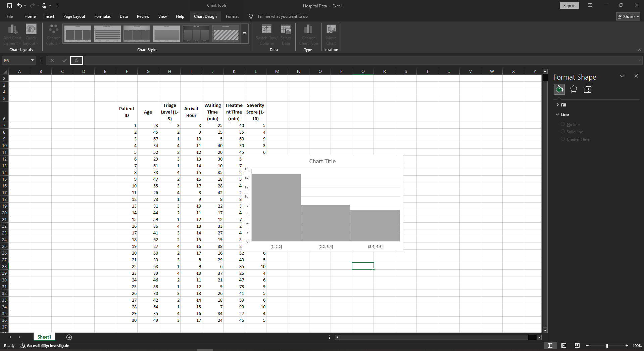Open the Change Colors palette
The height and width of the screenshot is (351, 644).
click(53, 35)
